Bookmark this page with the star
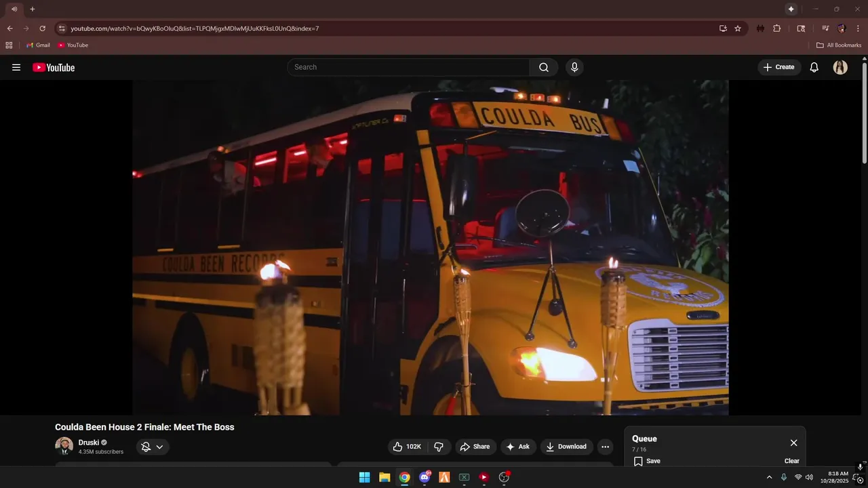 point(738,28)
